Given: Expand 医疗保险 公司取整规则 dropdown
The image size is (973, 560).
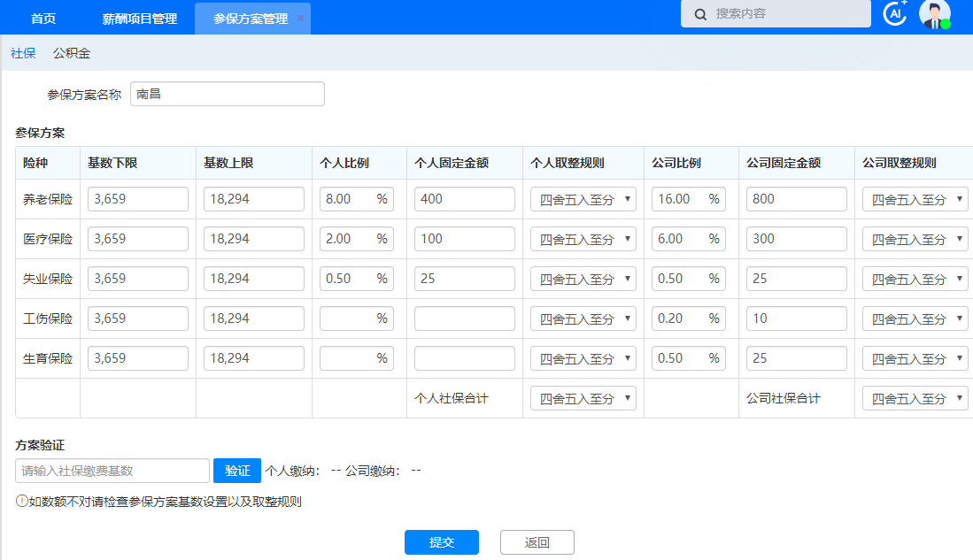Looking at the screenshot, I should pos(915,239).
